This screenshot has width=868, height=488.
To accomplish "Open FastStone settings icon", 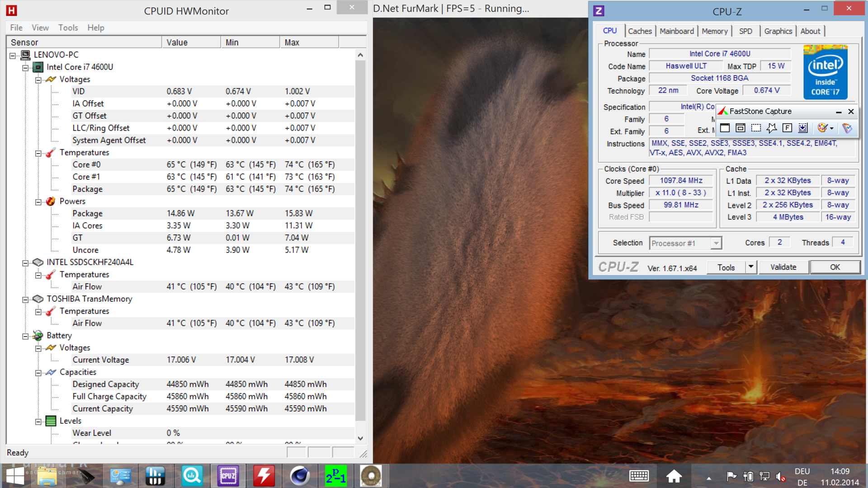I will [x=847, y=128].
